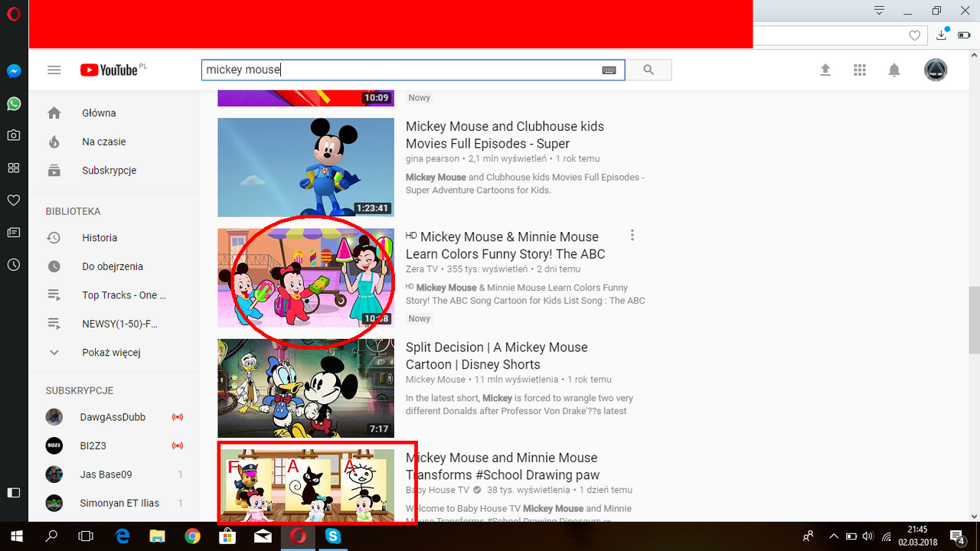Click the Opera snapshot camera icon
Image resolution: width=980 pixels, height=551 pixels.
[x=13, y=135]
